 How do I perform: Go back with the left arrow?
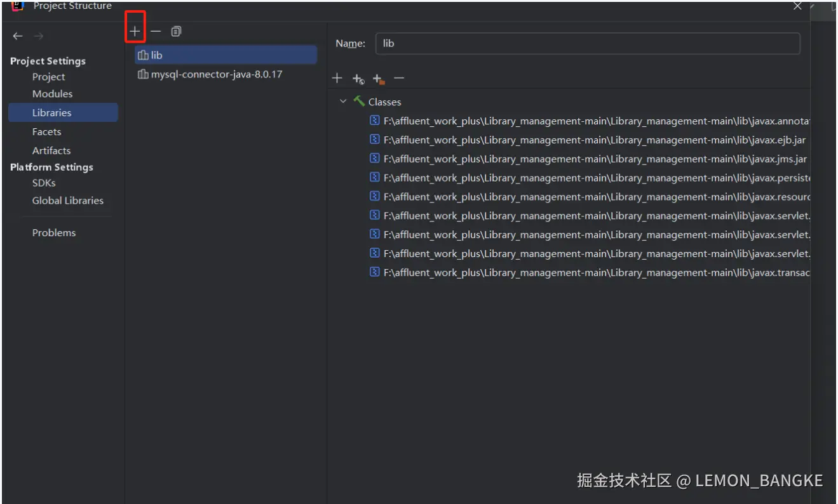(18, 36)
